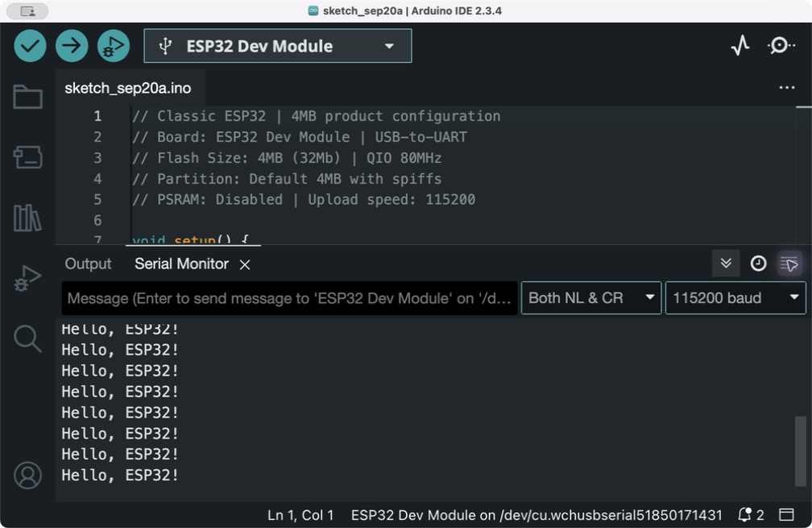Open the notifications bell in status bar

point(744,515)
